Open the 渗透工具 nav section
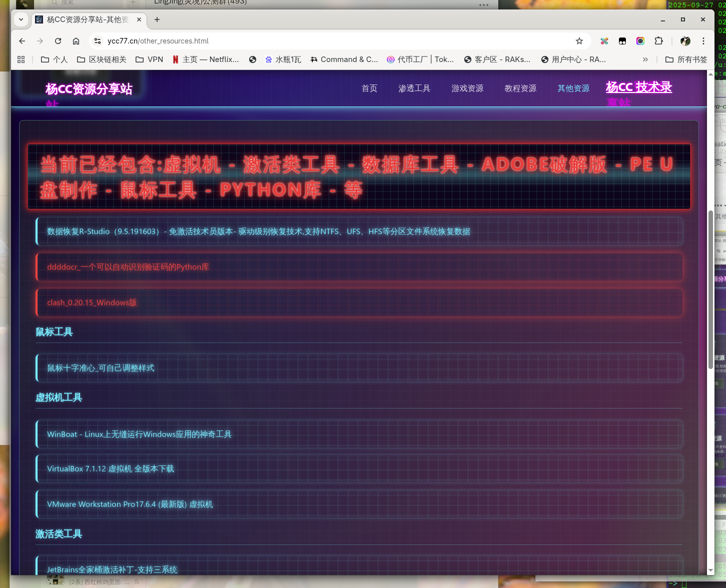726x588 pixels. [414, 88]
